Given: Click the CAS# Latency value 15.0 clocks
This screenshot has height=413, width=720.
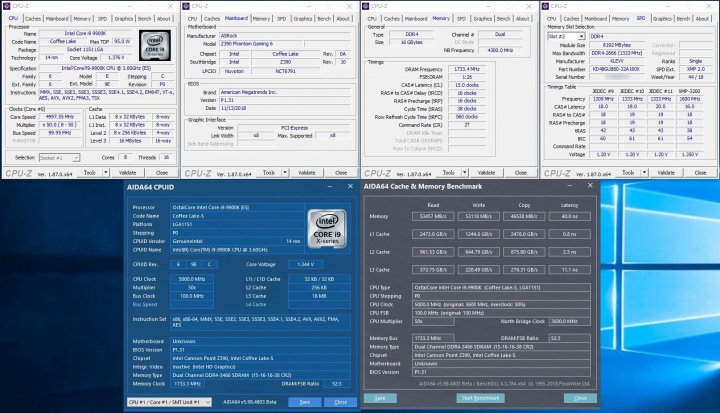Looking at the screenshot, I should [x=467, y=85].
